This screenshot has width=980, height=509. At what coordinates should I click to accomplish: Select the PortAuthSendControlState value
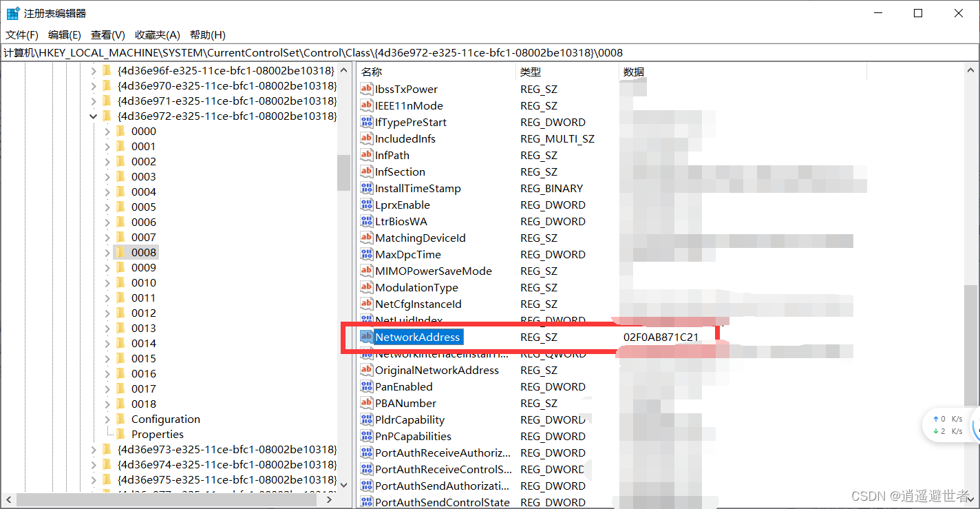tap(443, 502)
